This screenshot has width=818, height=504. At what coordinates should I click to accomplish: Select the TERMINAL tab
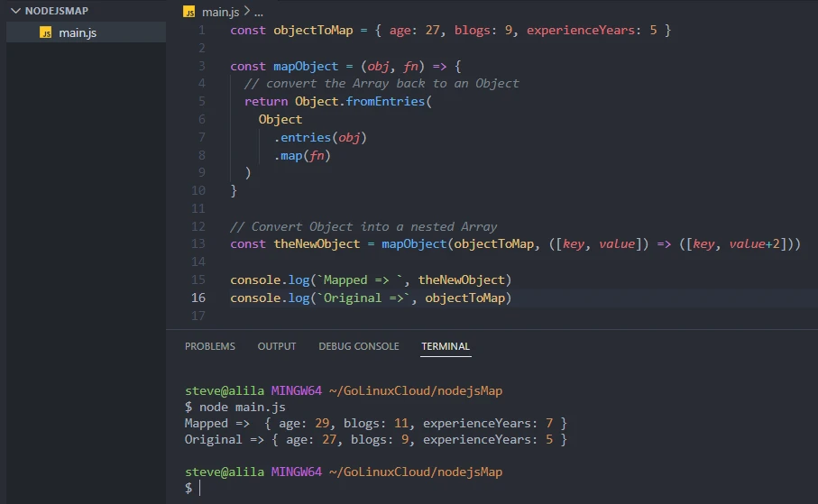point(446,346)
